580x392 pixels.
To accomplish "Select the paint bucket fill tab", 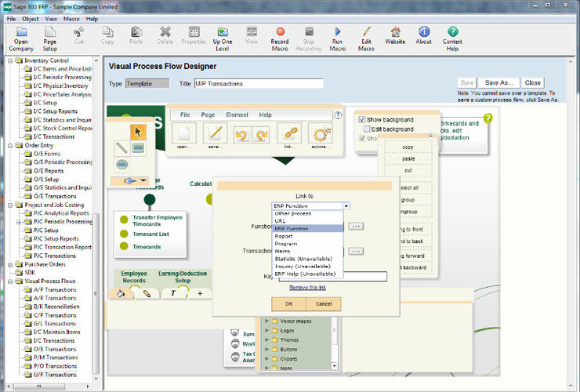I will tap(121, 293).
